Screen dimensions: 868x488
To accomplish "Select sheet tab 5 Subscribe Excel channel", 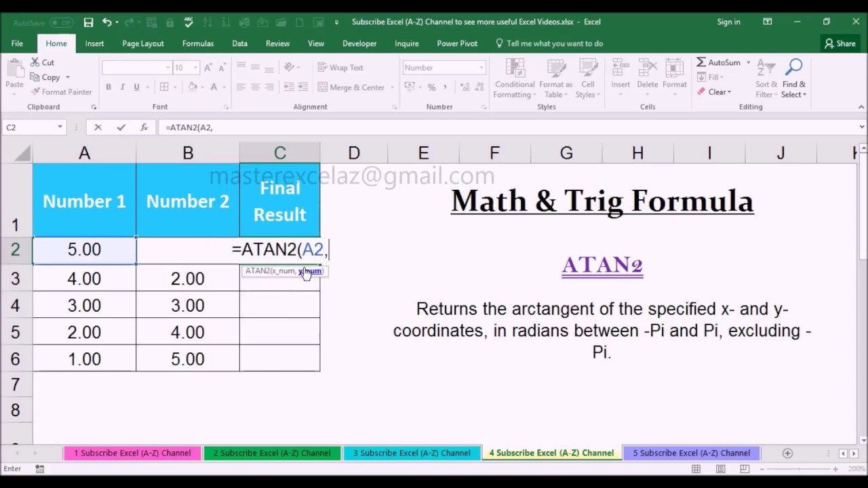I will click(691, 453).
